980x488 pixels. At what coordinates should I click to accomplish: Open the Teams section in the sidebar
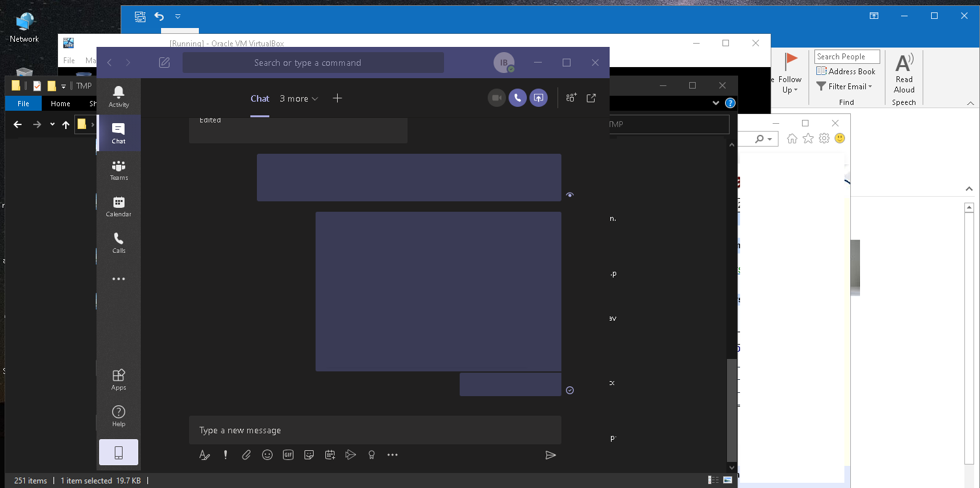[119, 169]
